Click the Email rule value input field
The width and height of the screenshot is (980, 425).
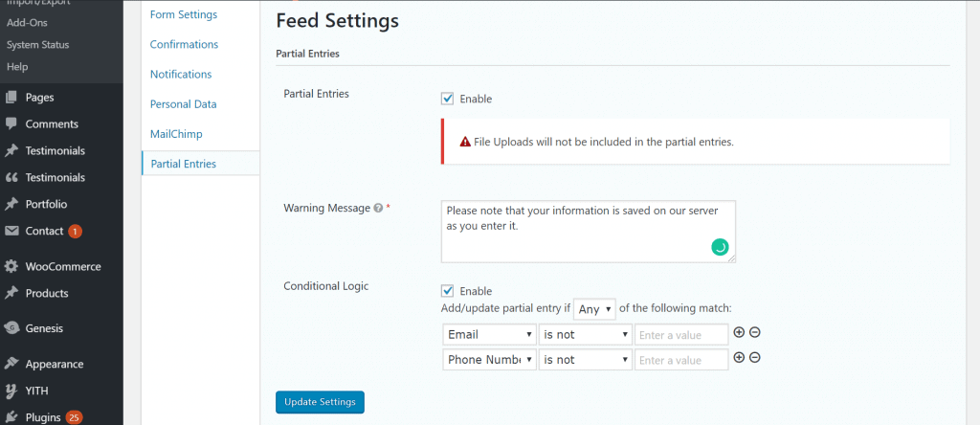coord(681,334)
